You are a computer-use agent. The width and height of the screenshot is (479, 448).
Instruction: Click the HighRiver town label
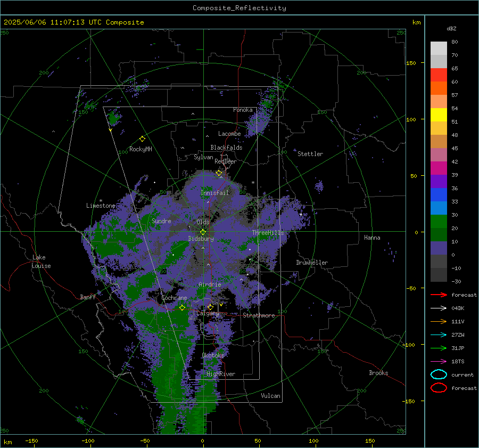pyautogui.click(x=221, y=374)
